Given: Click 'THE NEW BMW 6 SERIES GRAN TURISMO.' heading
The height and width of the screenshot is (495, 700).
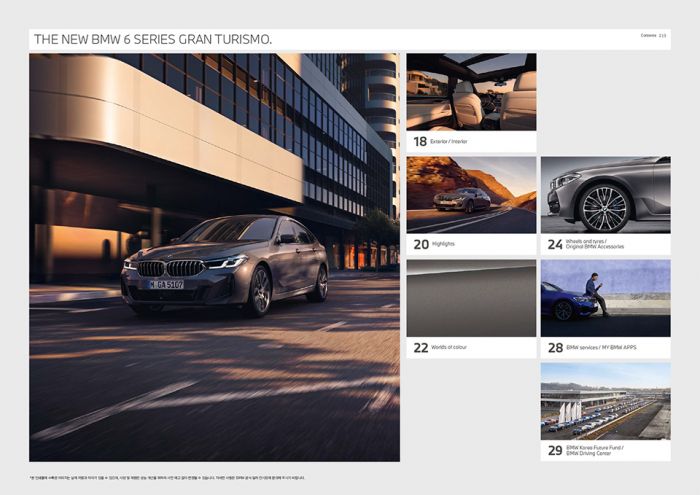Looking at the screenshot, I should [153, 39].
